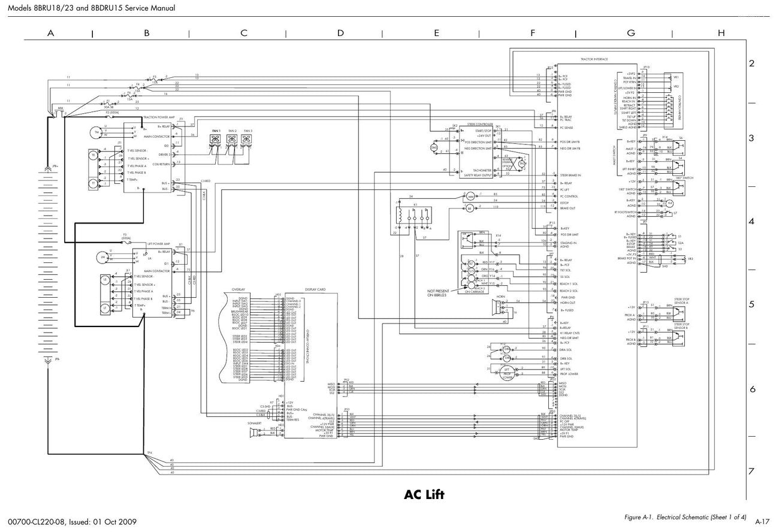Click the F3 (550A) fuse symbol
779x532 pixels.
click(126, 241)
